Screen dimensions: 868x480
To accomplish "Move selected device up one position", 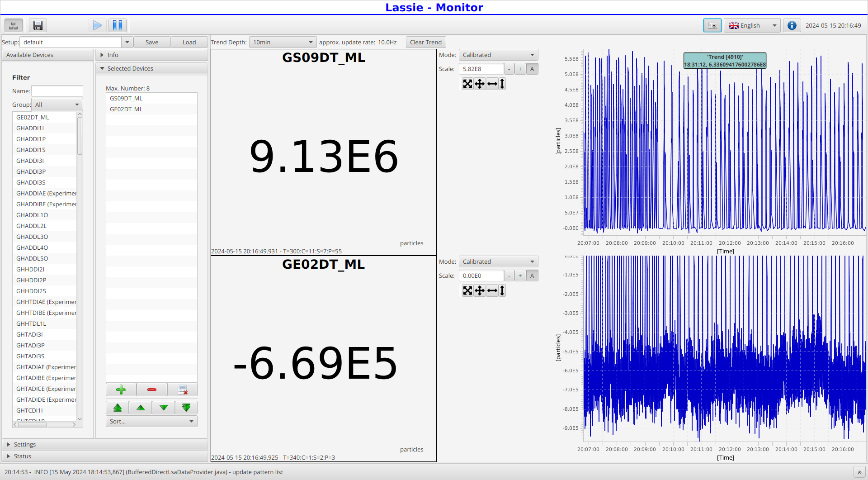I will pos(141,408).
